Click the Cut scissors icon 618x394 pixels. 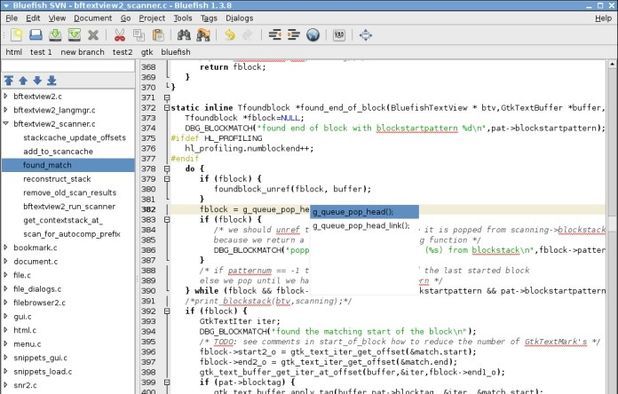coord(119,35)
